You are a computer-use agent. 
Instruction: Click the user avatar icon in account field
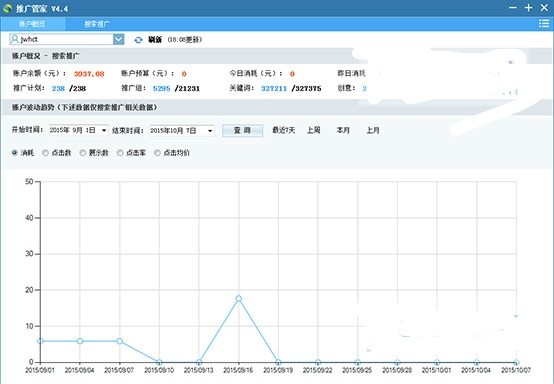pyautogui.click(x=14, y=39)
